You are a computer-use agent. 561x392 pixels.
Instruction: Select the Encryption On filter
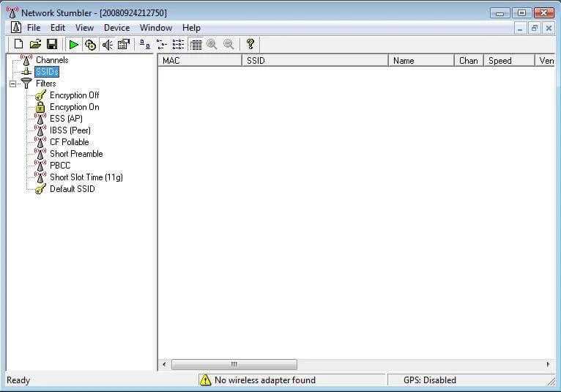coord(75,107)
